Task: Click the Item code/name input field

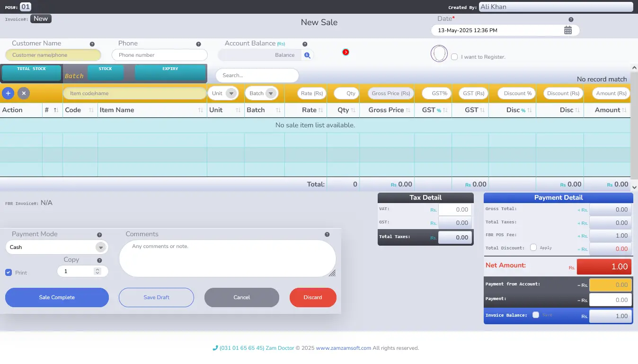Action: click(x=135, y=93)
